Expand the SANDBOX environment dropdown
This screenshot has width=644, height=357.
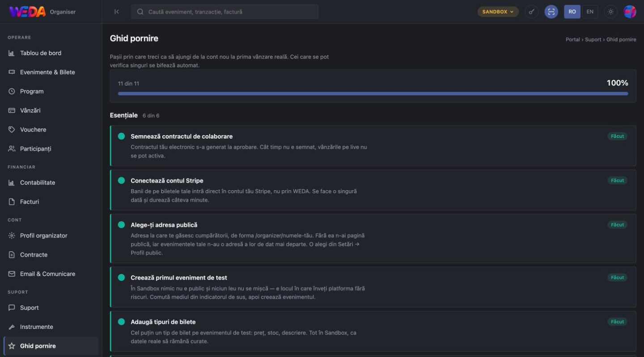click(x=498, y=12)
